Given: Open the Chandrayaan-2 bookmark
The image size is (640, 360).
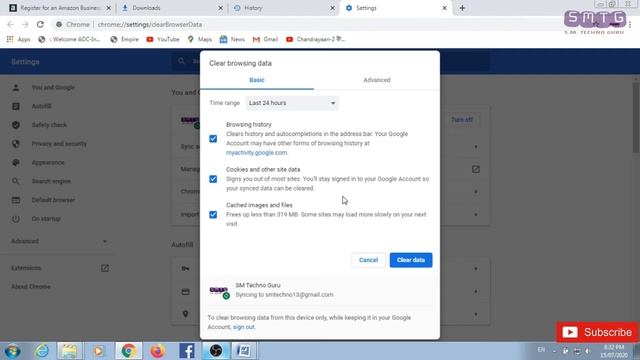Looking at the screenshot, I should coord(316,39).
